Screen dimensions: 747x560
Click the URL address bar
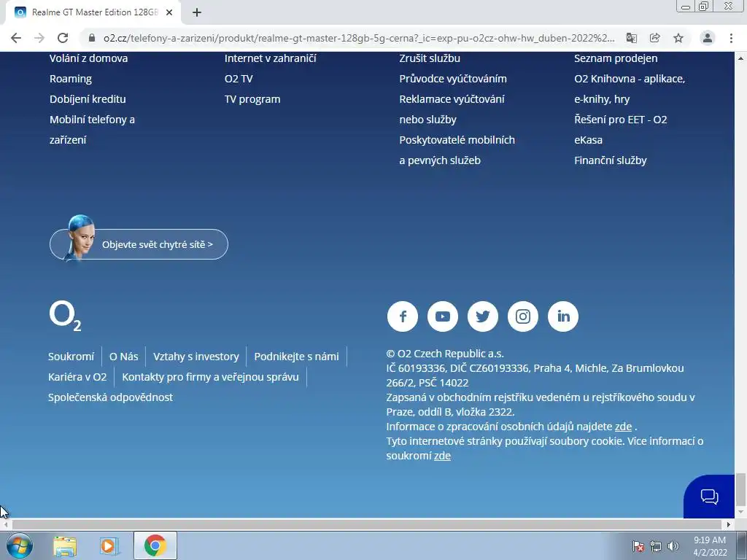pos(358,38)
